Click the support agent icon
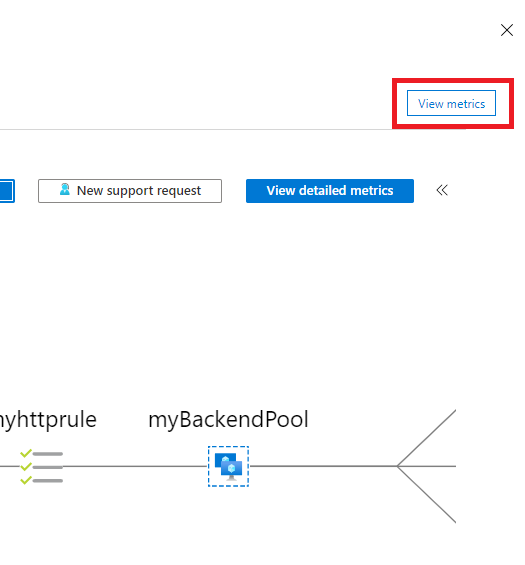Image resolution: width=525 pixels, height=565 pixels. tap(65, 190)
